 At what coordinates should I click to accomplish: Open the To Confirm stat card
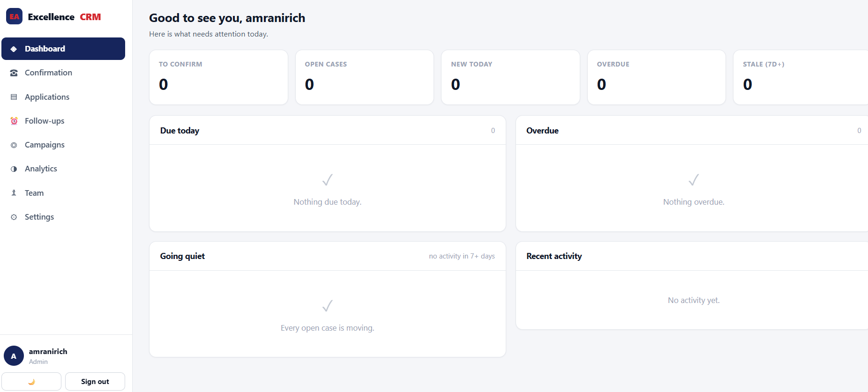[x=218, y=77]
